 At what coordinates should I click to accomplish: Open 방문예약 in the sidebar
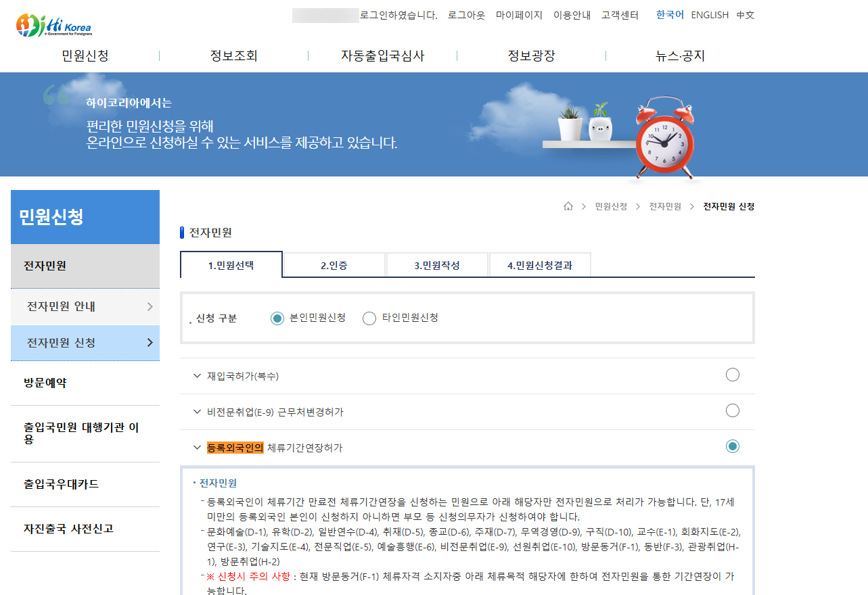[45, 383]
